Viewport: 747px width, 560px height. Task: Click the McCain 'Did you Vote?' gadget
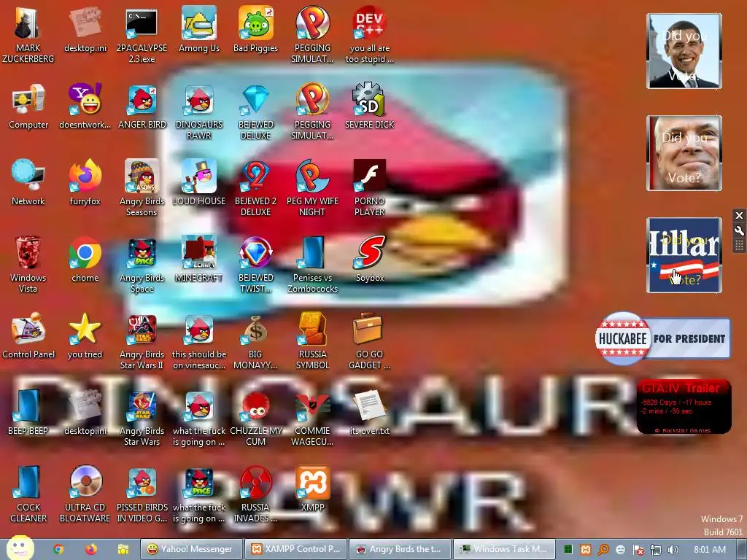[x=684, y=153]
